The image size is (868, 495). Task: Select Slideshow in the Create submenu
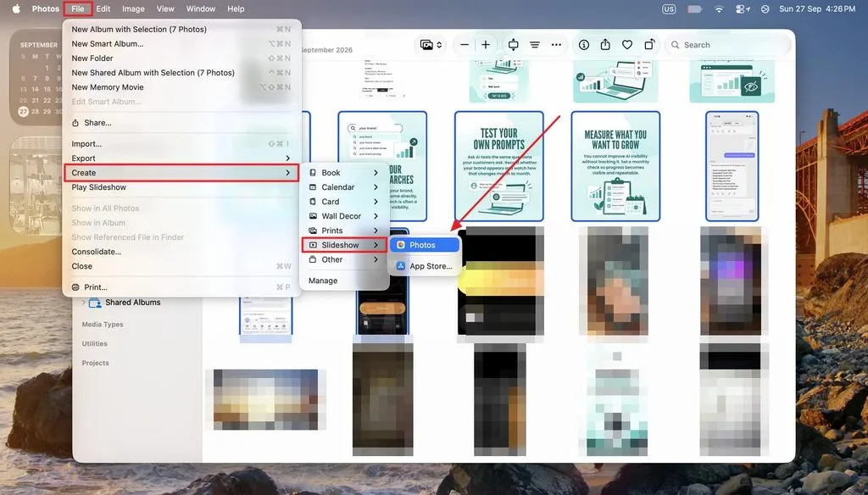(x=344, y=245)
